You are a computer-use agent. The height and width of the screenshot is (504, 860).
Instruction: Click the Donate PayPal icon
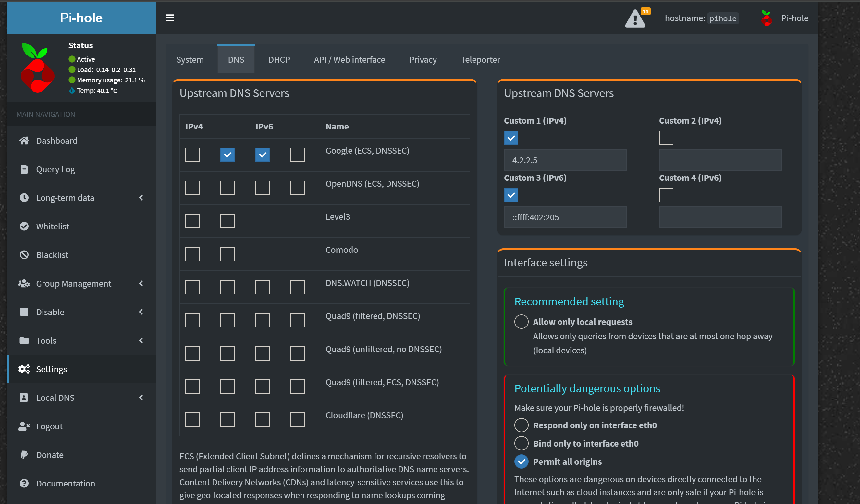click(24, 455)
